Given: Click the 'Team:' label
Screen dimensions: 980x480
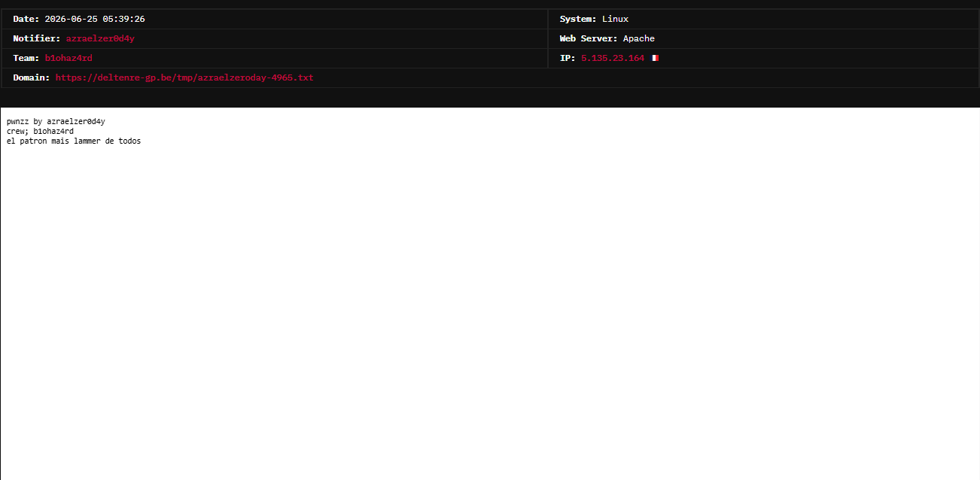Looking at the screenshot, I should pos(26,58).
